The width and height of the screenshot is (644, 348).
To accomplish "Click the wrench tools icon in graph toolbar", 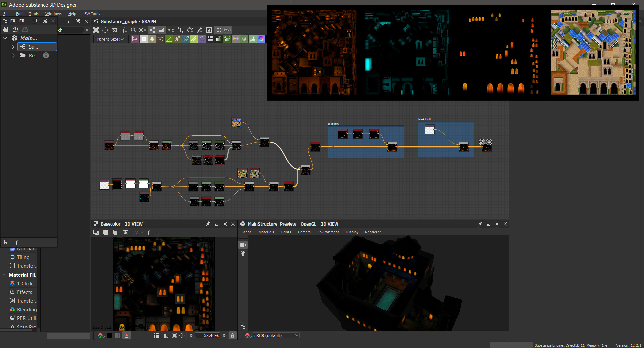I will point(199,30).
